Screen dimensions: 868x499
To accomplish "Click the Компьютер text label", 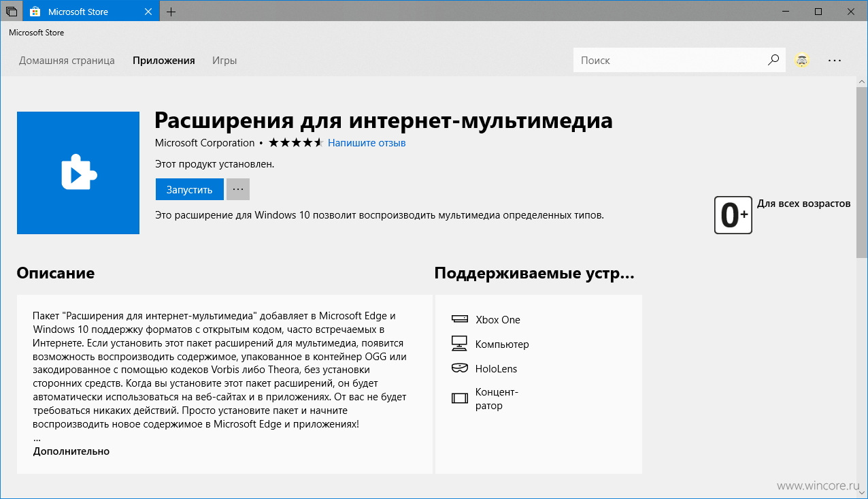I will click(x=502, y=344).
